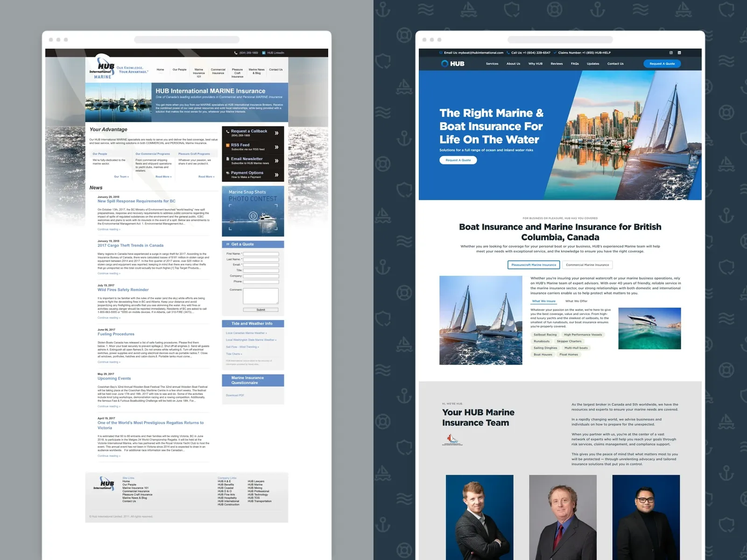Click the blue Request A Quote header button

(662, 63)
